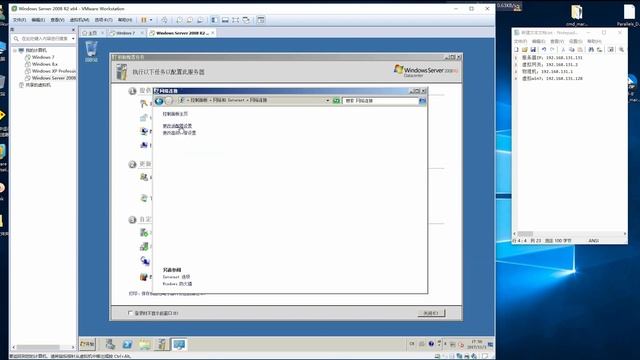Open Server Manager from guest taskbar

[x=110, y=344]
